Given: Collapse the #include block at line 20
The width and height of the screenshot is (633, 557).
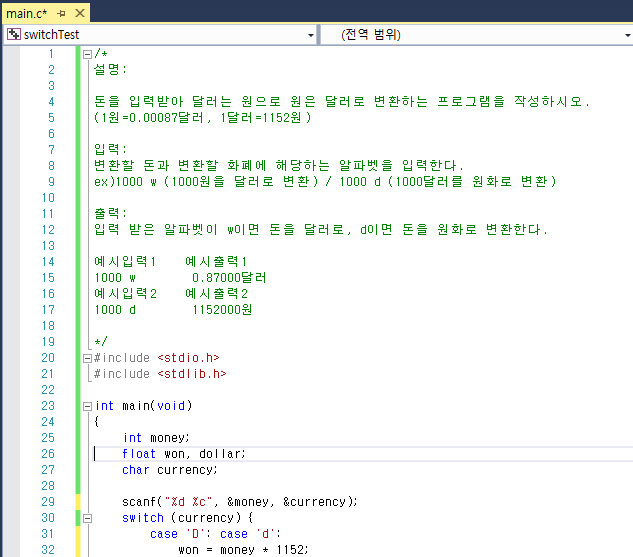Looking at the screenshot, I should pos(87,357).
